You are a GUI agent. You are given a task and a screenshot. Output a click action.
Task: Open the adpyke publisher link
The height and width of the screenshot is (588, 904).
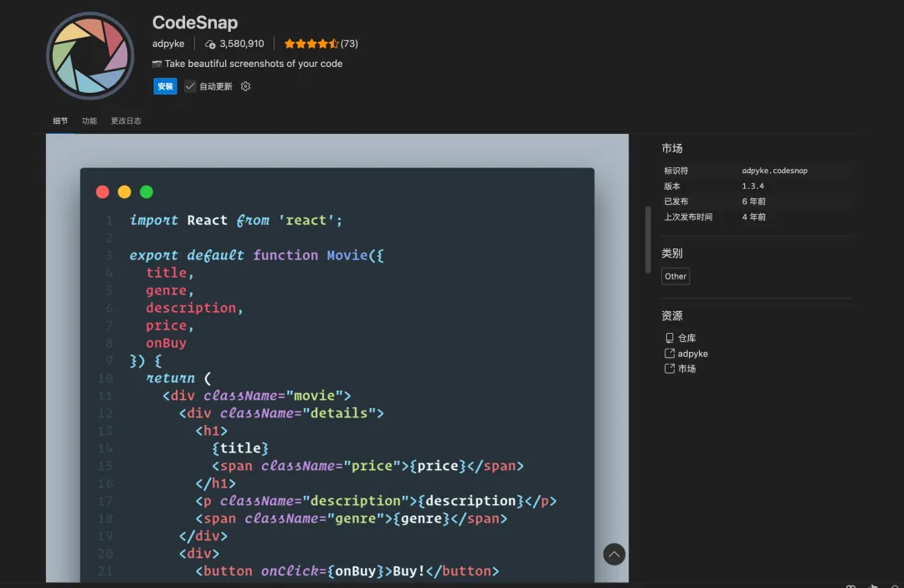[x=168, y=43]
